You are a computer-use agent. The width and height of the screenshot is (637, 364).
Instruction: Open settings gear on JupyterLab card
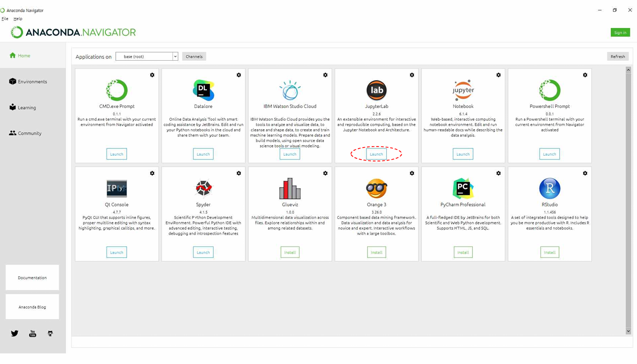(x=412, y=75)
